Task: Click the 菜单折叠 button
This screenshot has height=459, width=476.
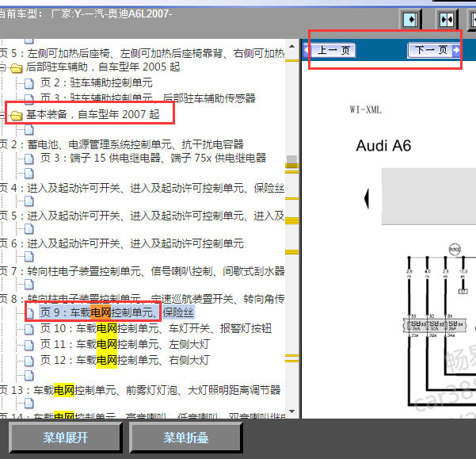Action: coord(186,438)
